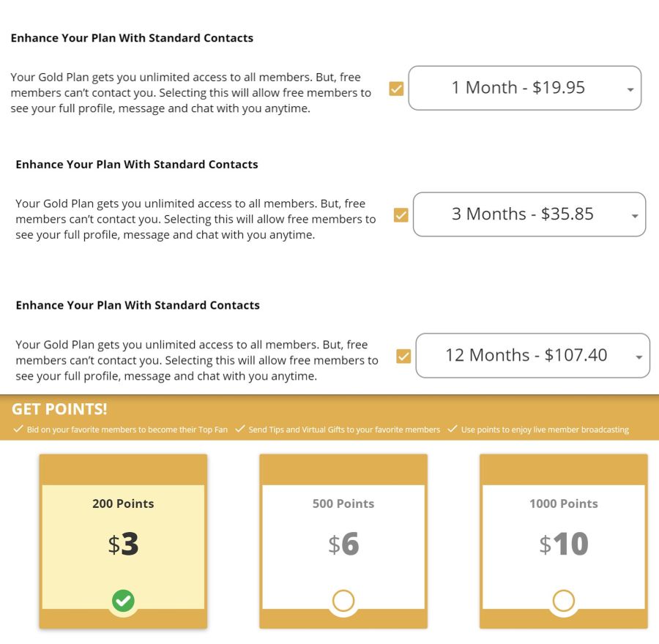Image resolution: width=659 pixels, height=644 pixels.
Task: Click the dropdown arrow of the 12 Months selector
Action: (x=638, y=358)
